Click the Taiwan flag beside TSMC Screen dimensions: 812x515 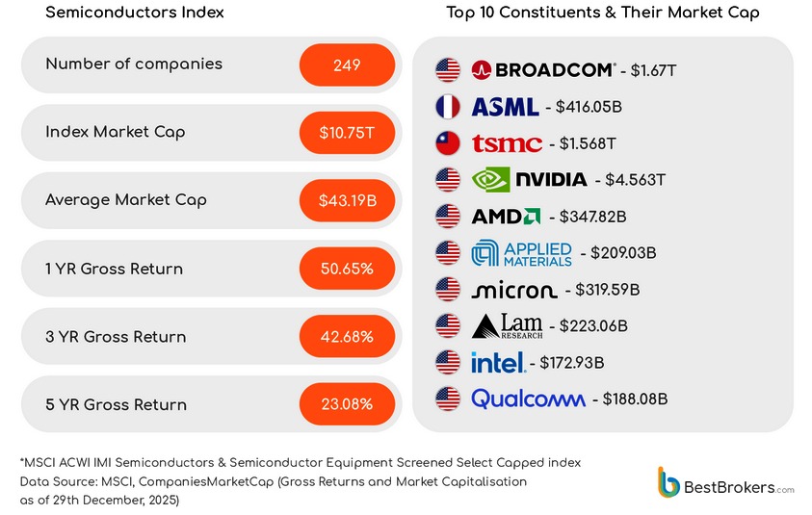448,143
